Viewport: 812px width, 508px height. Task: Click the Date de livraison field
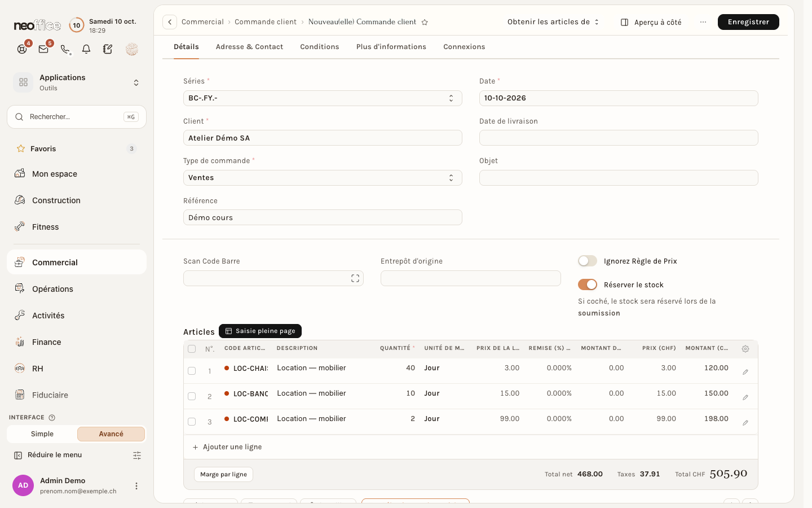pyautogui.click(x=619, y=138)
